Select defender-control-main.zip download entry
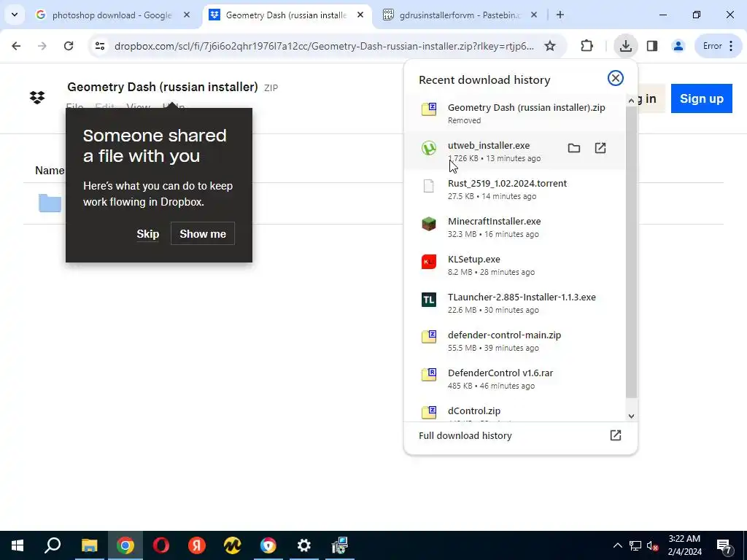Image resolution: width=747 pixels, height=560 pixels. point(514,341)
